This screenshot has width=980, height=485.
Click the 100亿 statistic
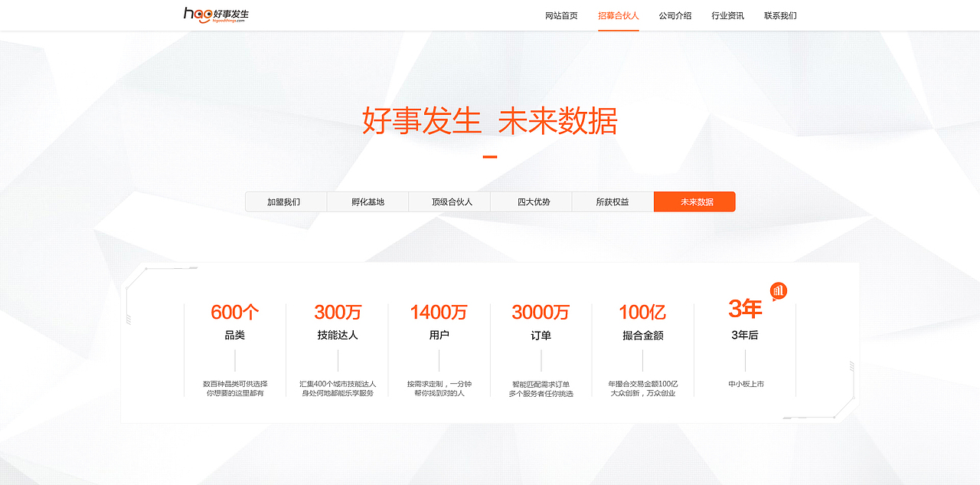pyautogui.click(x=642, y=312)
